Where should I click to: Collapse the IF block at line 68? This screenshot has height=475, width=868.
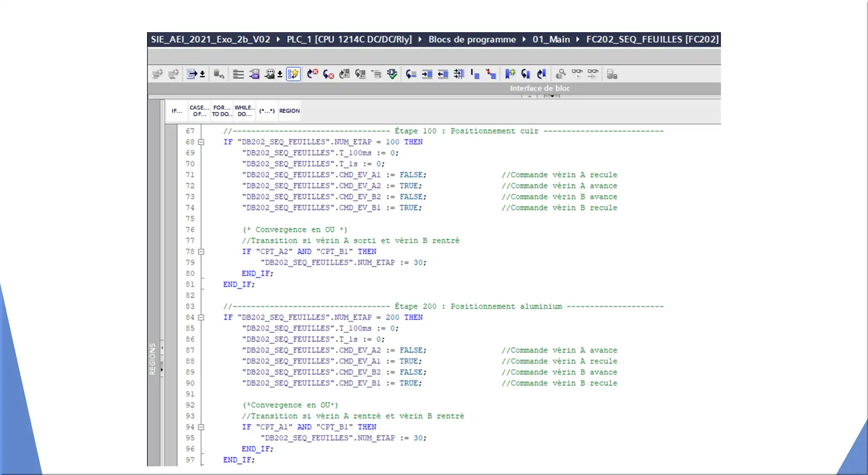point(201,142)
